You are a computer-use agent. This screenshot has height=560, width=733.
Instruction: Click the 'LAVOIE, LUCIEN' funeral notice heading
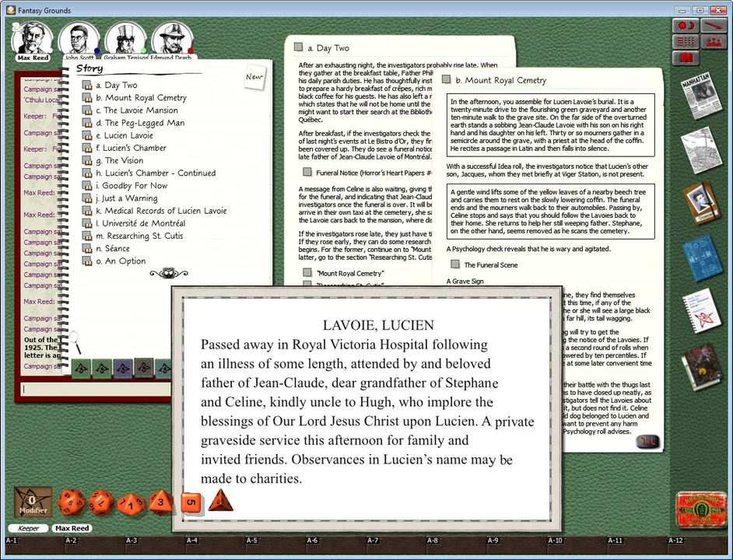coord(378,325)
